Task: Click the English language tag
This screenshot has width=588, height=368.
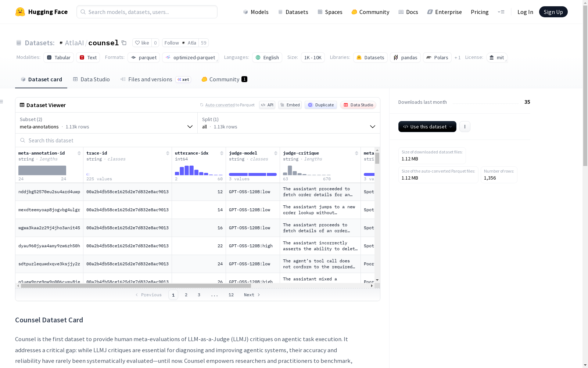Action: 267,57
